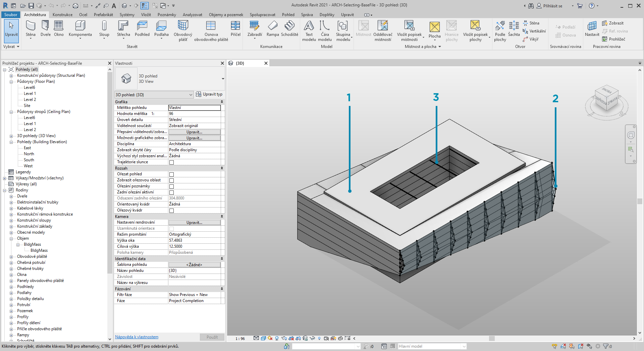
Task: Toggle the Ořezání poznámky checkbox
Action: (171, 186)
